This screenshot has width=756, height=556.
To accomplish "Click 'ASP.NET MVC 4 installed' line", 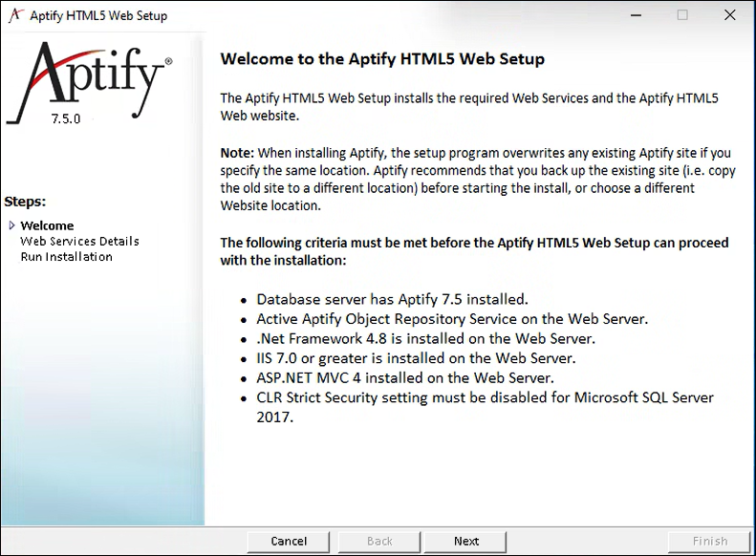I will tap(405, 377).
